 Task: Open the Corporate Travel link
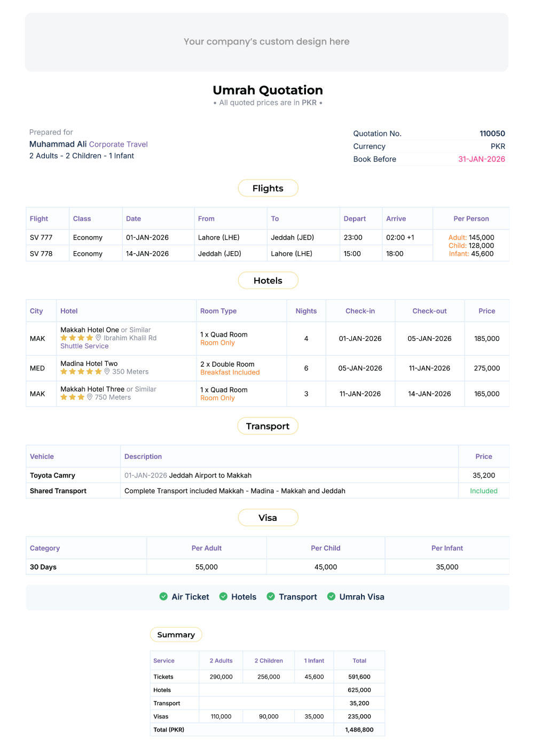pos(118,144)
